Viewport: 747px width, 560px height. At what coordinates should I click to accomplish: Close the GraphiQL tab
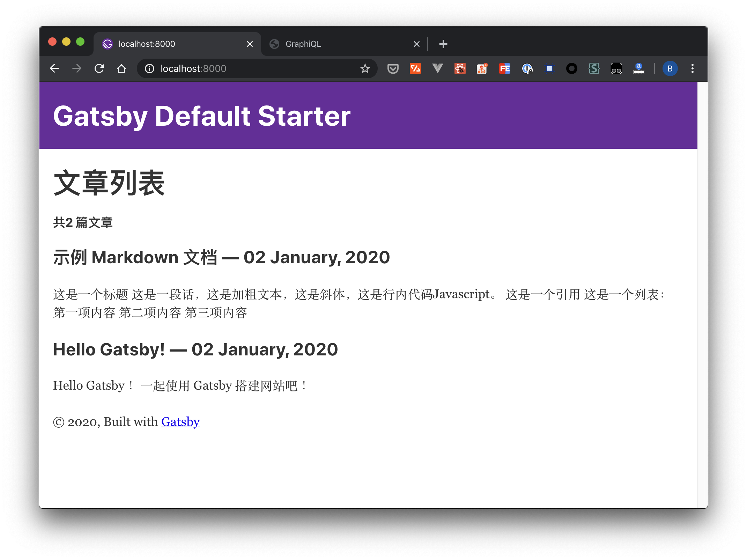[417, 44]
